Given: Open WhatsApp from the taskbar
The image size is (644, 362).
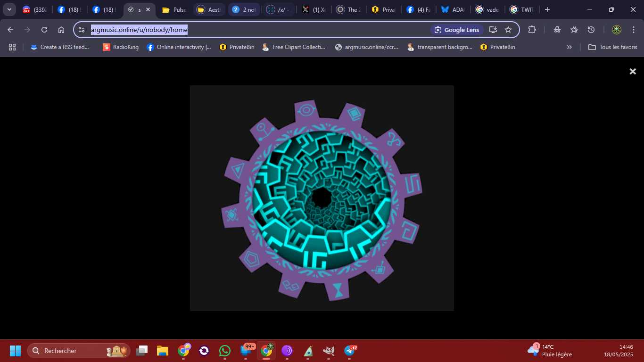Looking at the screenshot, I should pos(225,351).
